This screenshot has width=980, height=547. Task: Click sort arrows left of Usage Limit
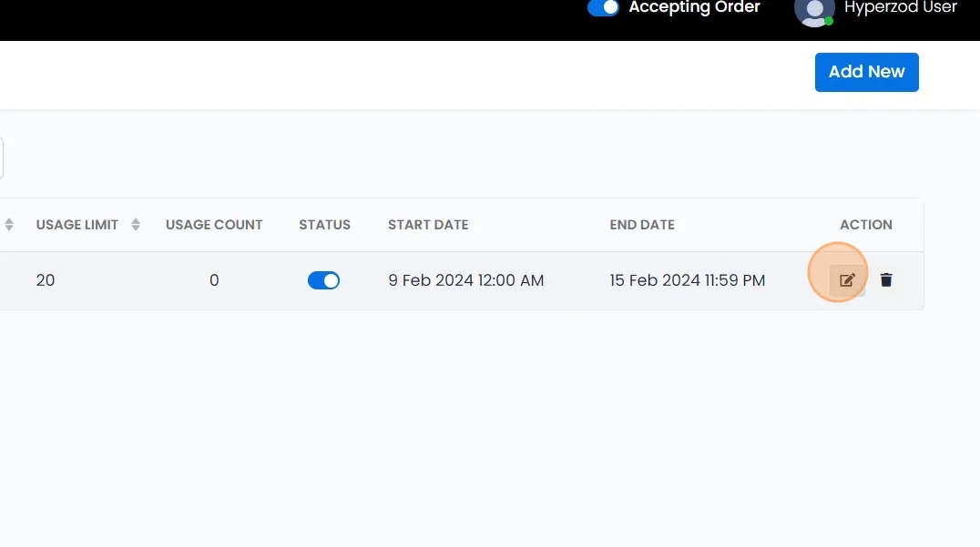pyautogui.click(x=9, y=225)
